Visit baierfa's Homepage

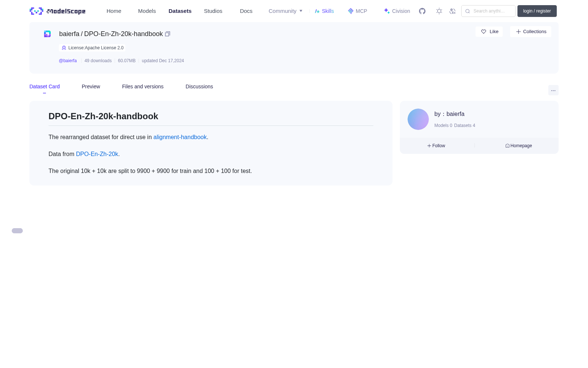(x=519, y=146)
